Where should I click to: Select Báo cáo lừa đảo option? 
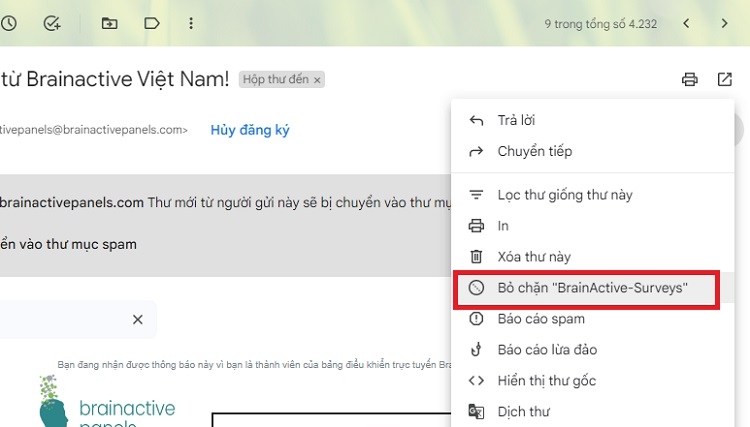593,350
